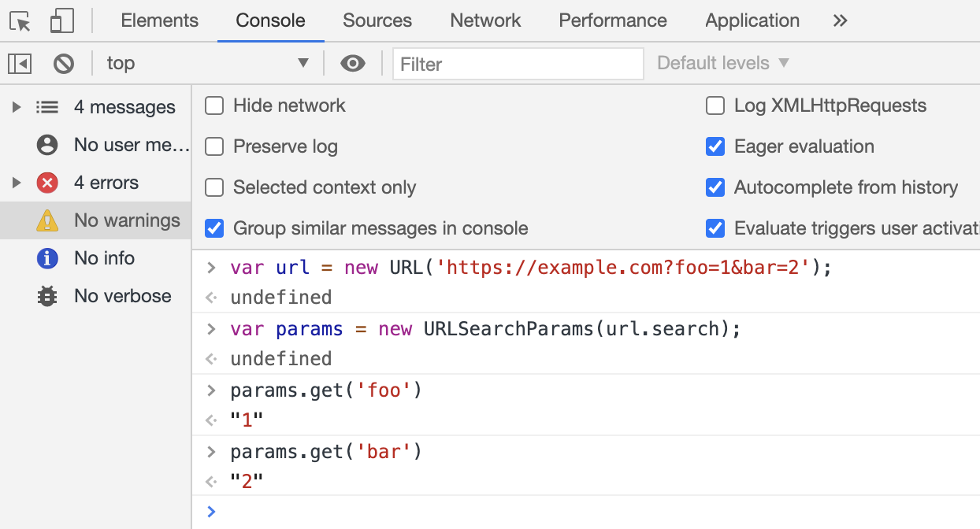The image size is (980, 529).
Task: Show more tabs with double chevron
Action: point(840,21)
